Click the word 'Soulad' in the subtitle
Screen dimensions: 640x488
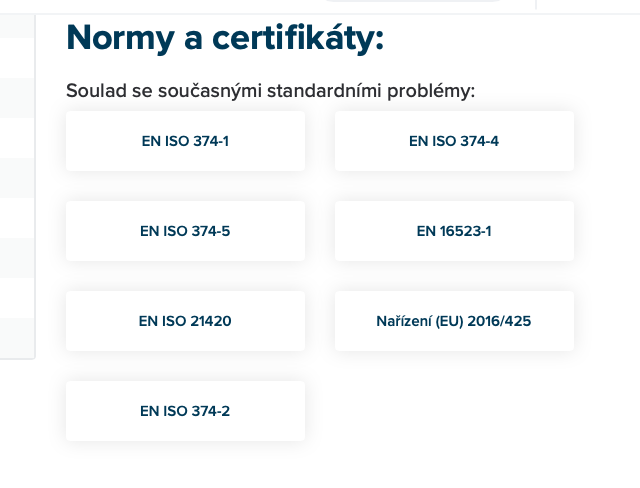92,91
